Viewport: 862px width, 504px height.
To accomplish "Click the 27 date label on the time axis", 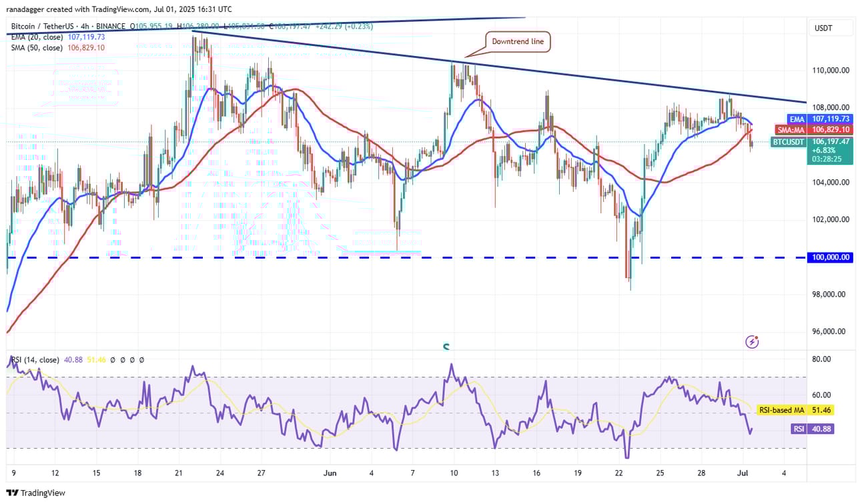I will [262, 473].
